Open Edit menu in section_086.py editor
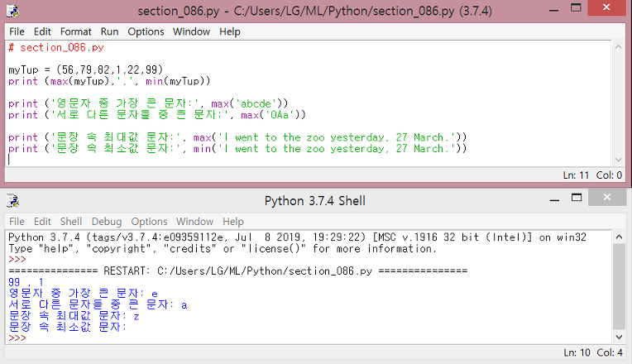 coord(42,31)
